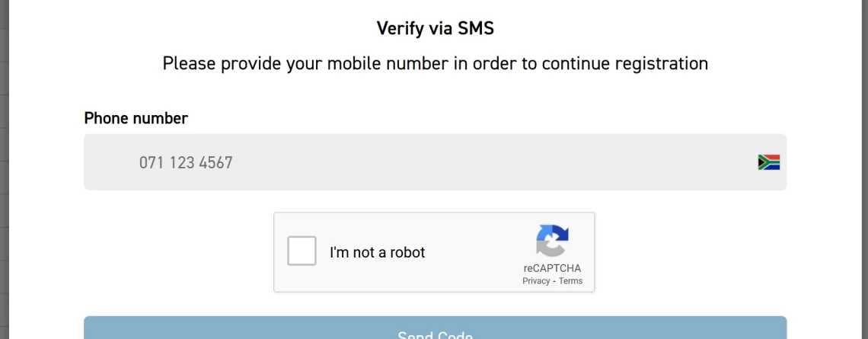
Task: Click the South African flag icon
Action: tap(768, 162)
